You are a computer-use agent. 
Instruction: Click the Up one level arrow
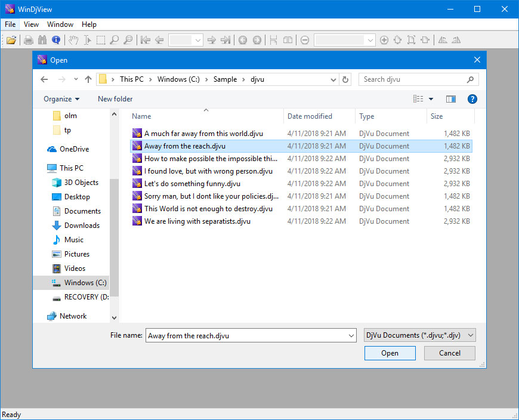pyautogui.click(x=88, y=79)
